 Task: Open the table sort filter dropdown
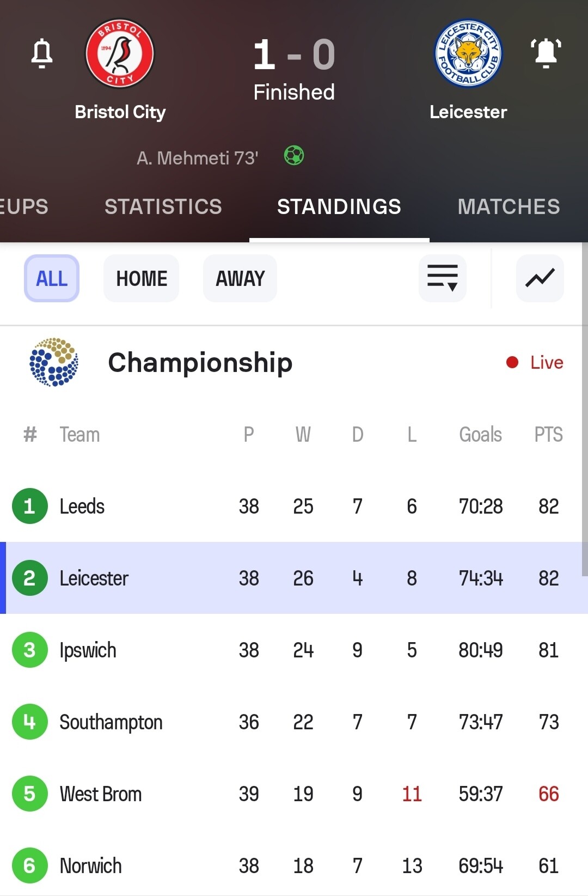442,278
